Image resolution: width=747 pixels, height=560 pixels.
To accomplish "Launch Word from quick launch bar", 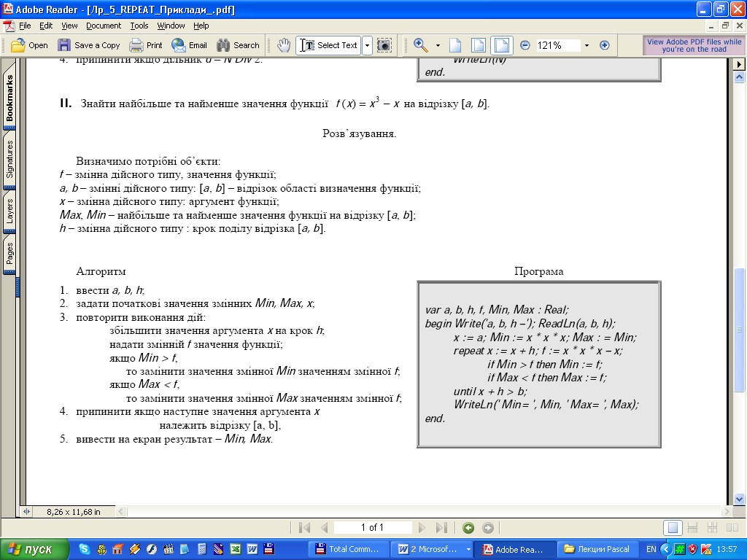I will point(252,549).
